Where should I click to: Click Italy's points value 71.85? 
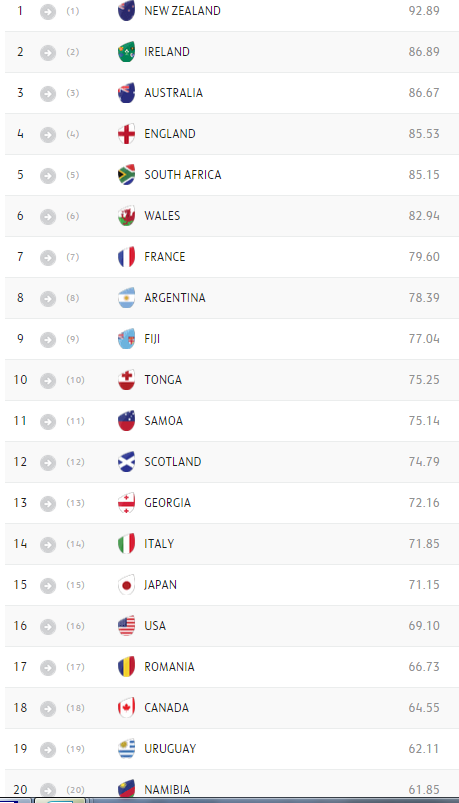click(424, 543)
